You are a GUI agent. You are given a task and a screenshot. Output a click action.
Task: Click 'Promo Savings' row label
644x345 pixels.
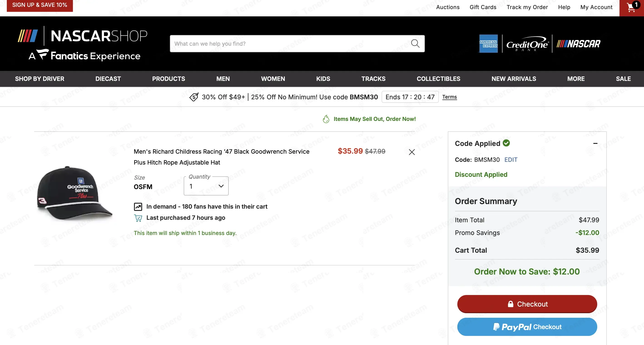pyautogui.click(x=477, y=233)
